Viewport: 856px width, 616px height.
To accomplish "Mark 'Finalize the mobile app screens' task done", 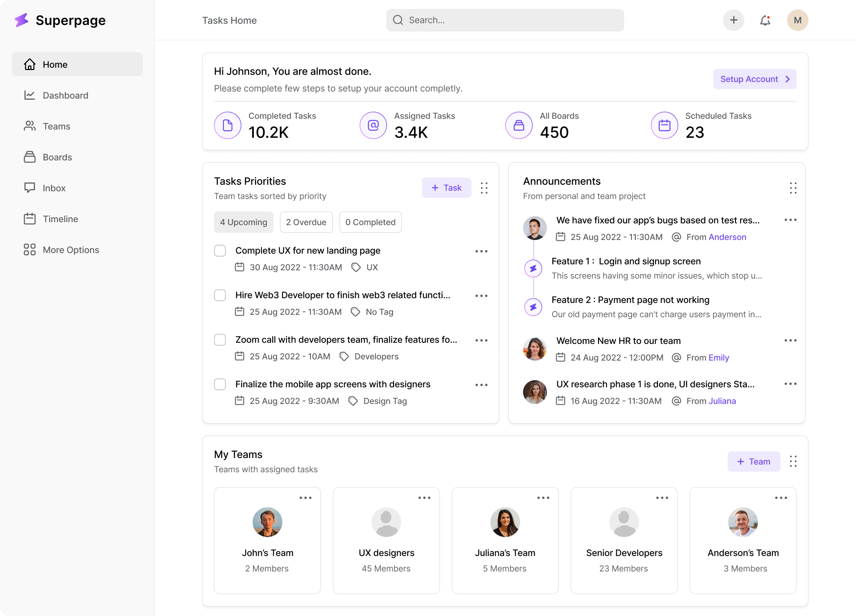I will click(x=220, y=384).
